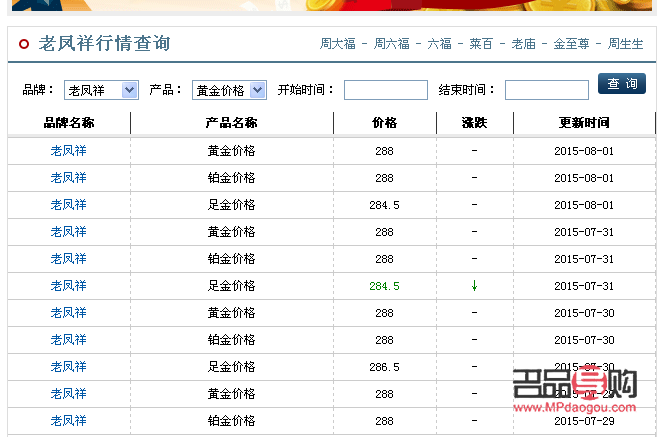Click 老凤祥 link in 2015-07-29 铂金价格 row
The image size is (660, 437).
(x=69, y=421)
